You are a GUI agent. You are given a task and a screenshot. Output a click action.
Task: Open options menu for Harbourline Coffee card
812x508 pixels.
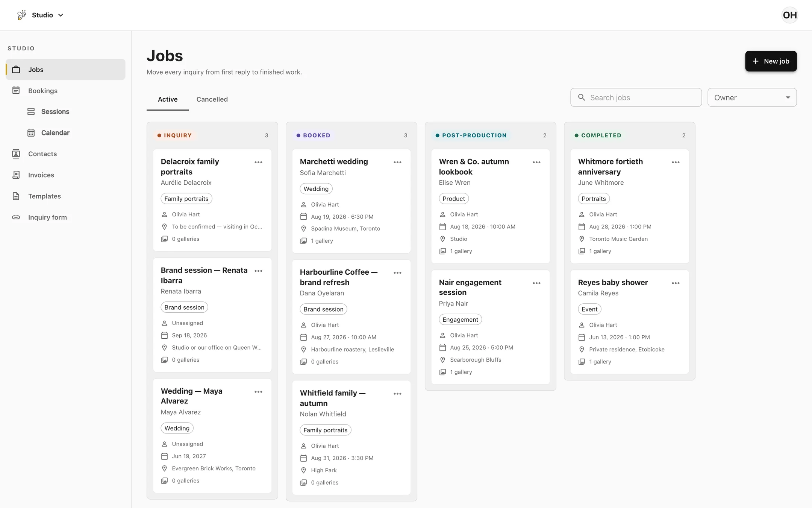[x=397, y=273]
